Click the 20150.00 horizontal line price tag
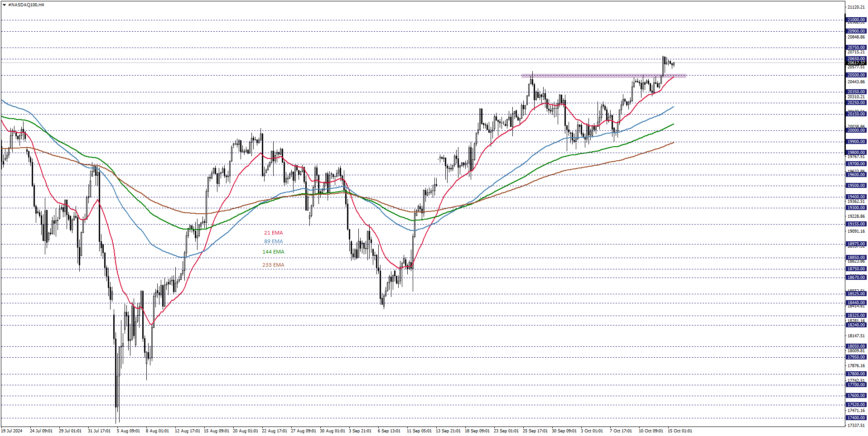868x436 pixels. (x=856, y=114)
